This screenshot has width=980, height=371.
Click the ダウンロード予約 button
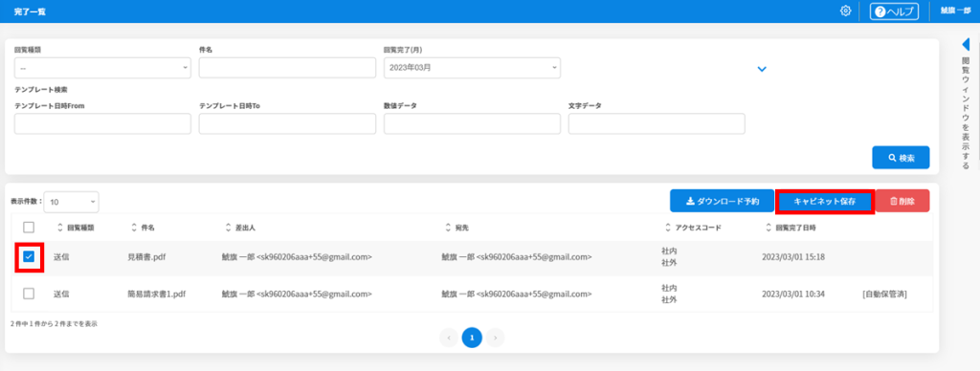722,201
